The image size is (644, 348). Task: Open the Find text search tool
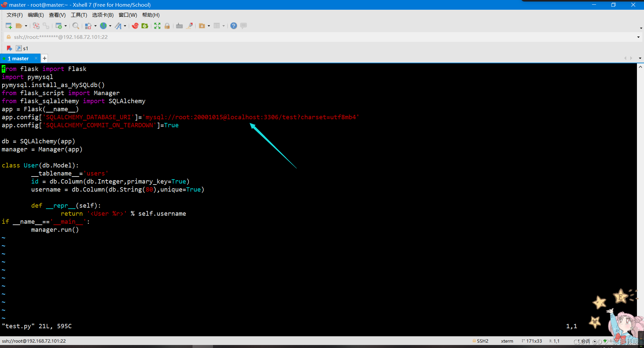coord(76,26)
